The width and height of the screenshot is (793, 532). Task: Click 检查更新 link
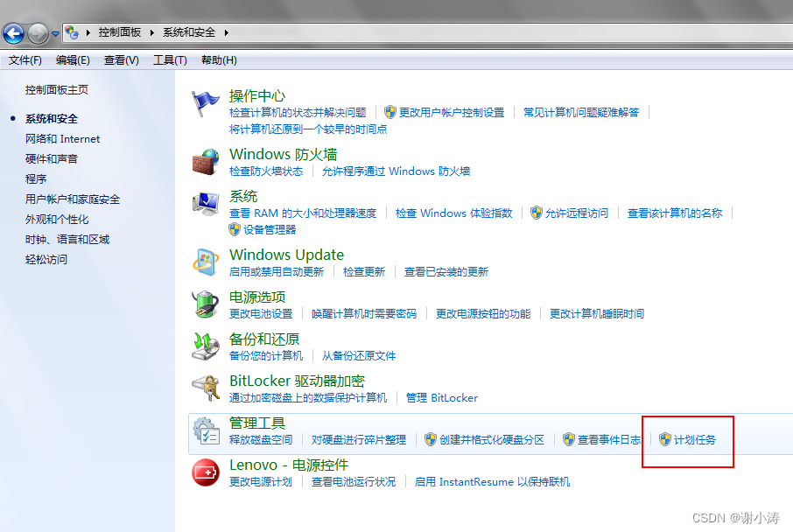click(x=364, y=271)
